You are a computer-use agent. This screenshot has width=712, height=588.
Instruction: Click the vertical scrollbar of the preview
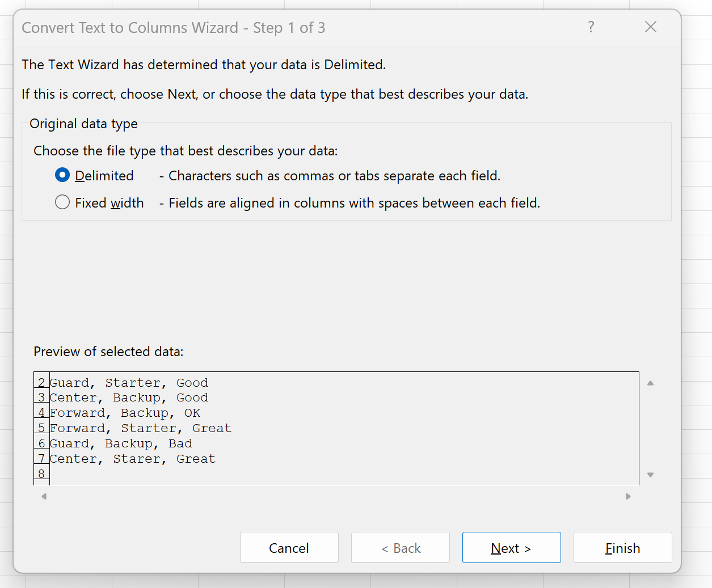[x=650, y=429]
